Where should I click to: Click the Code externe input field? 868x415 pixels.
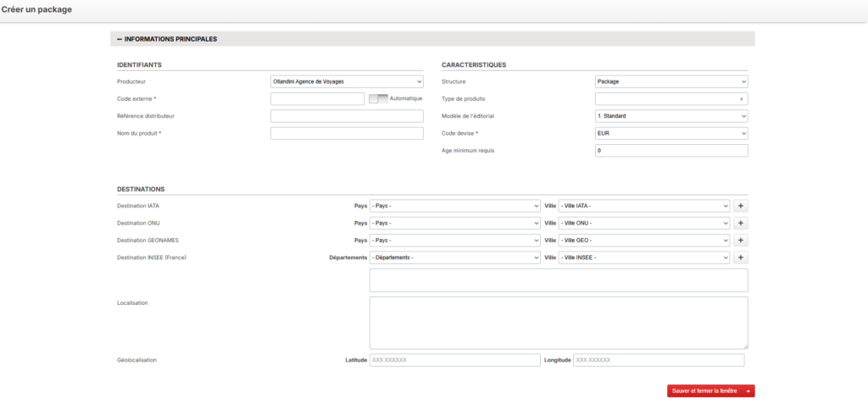tap(317, 99)
